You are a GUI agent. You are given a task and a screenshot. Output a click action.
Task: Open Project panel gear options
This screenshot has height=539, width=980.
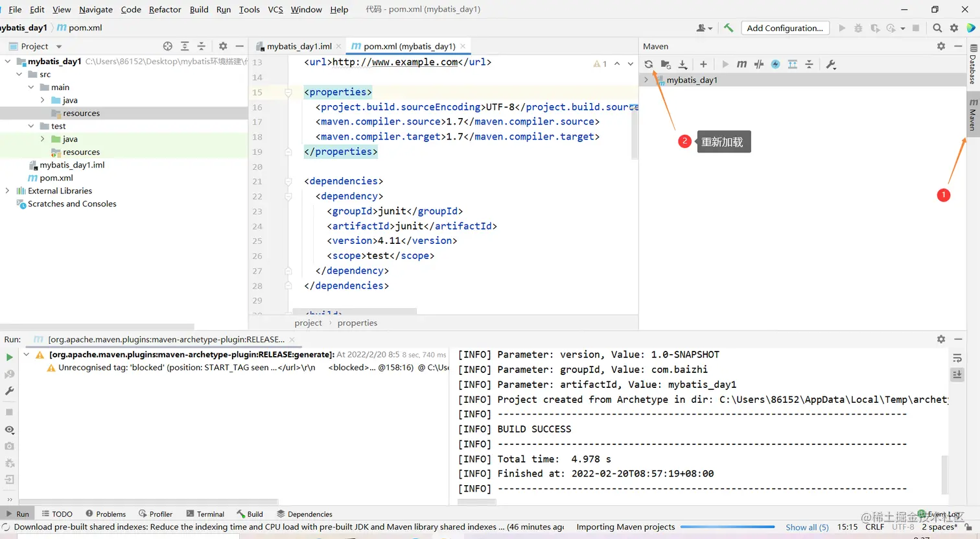[x=223, y=46]
